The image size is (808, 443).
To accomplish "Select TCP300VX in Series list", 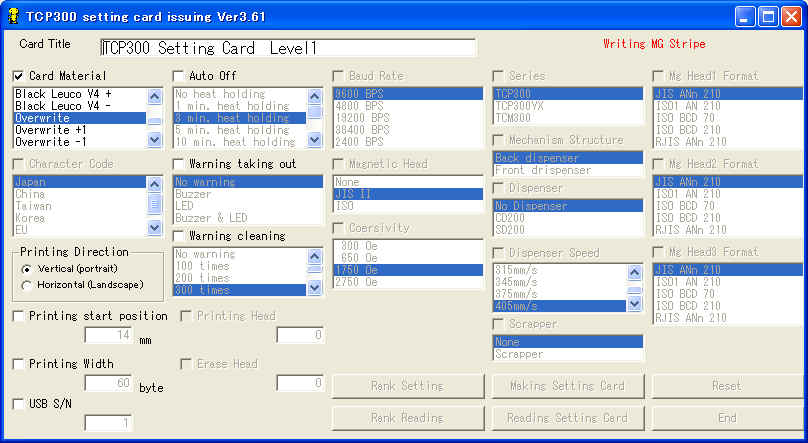I will pos(568,106).
